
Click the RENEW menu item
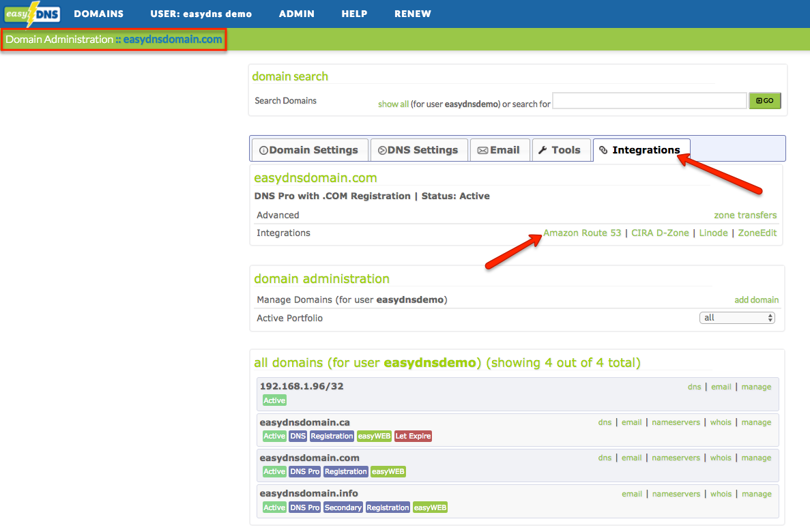coord(412,14)
